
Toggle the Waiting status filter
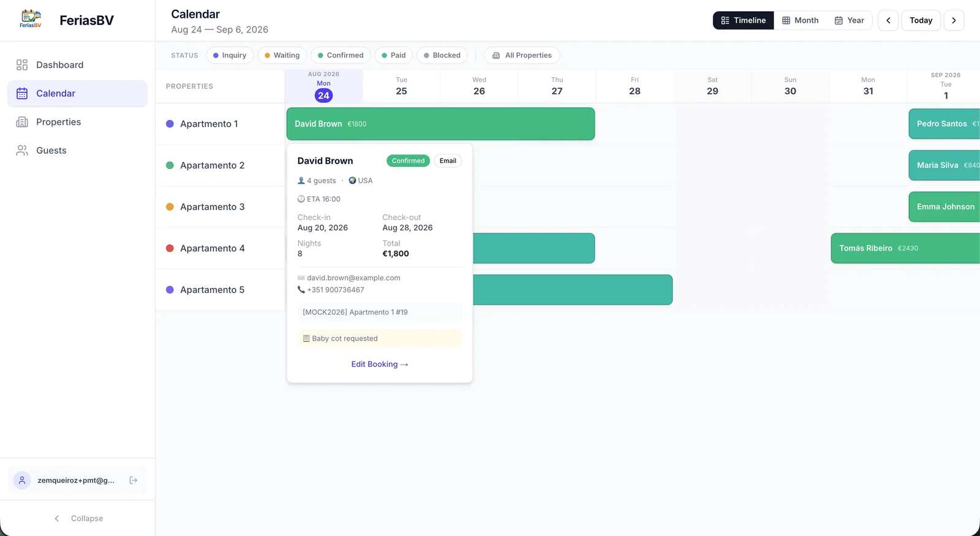tap(282, 55)
